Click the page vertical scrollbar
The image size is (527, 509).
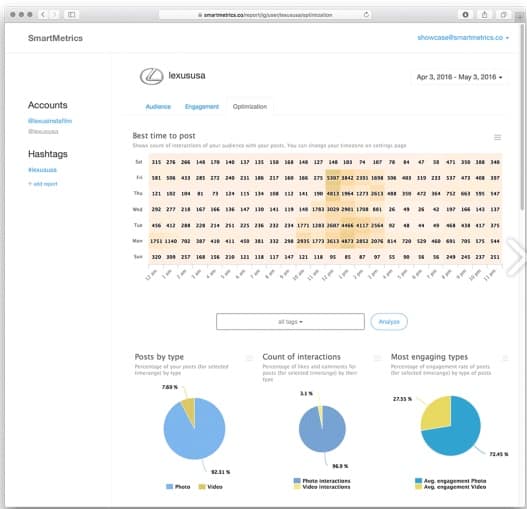pos(522,118)
